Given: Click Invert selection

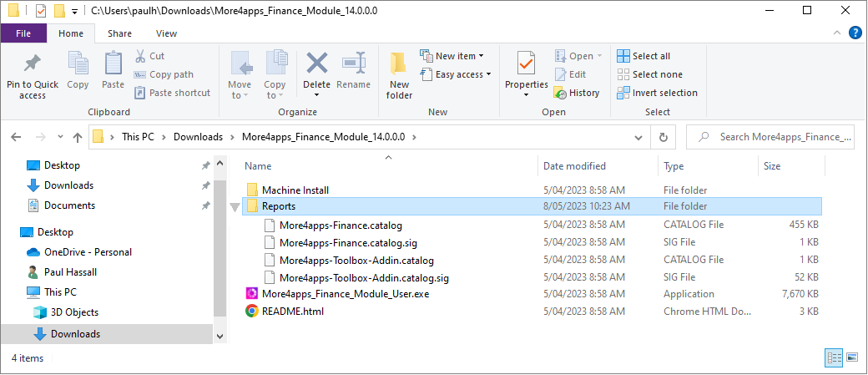Looking at the screenshot, I should tap(657, 93).
